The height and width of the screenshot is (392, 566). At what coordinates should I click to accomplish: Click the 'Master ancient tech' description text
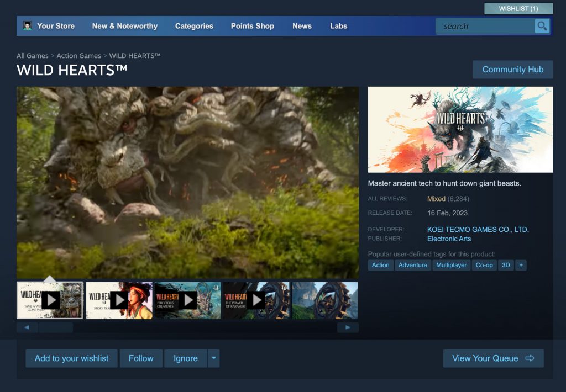click(444, 183)
